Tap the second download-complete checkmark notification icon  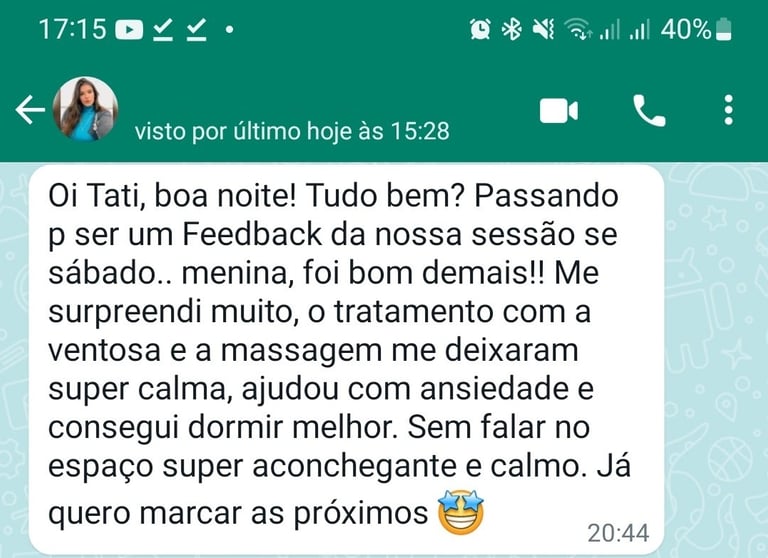196,30
